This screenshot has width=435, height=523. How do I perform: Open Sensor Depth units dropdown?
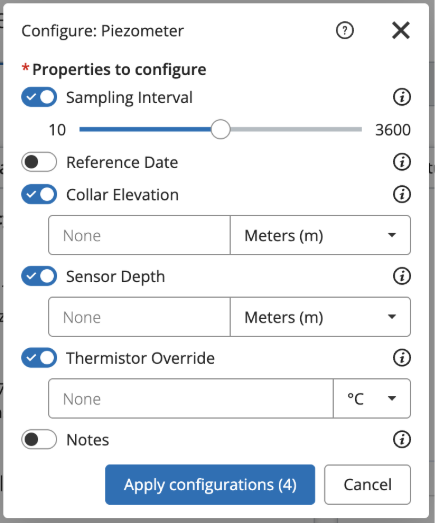(x=320, y=317)
